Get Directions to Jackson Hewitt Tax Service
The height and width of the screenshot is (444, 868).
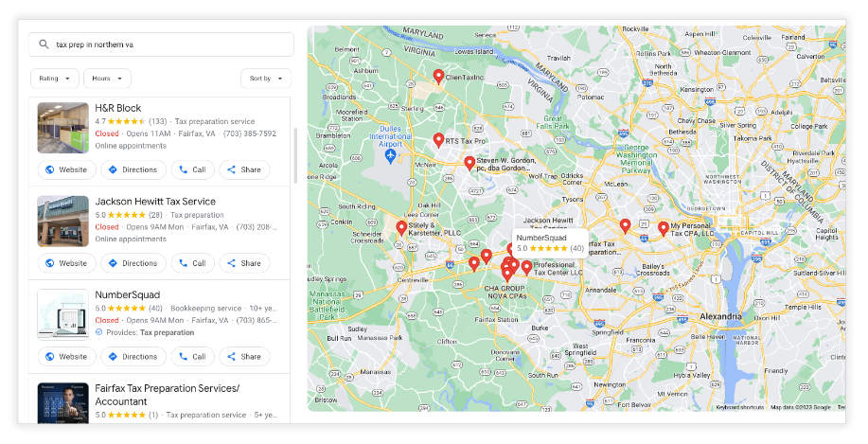(133, 263)
